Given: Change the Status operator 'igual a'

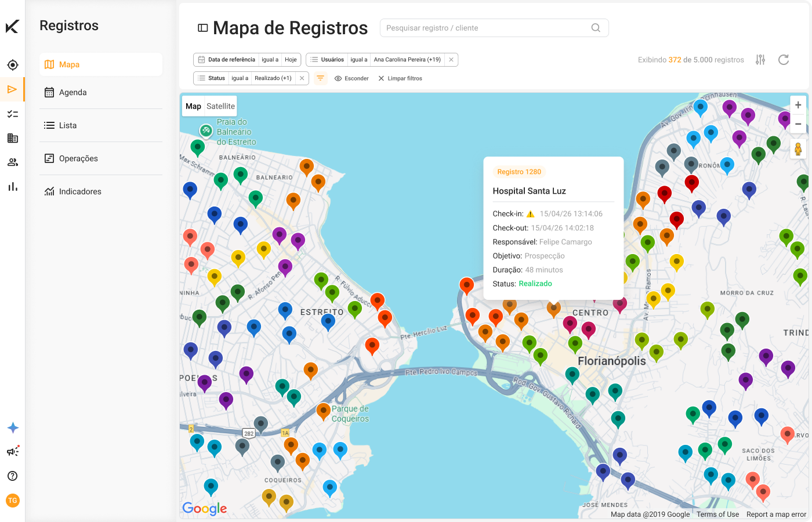Looking at the screenshot, I should (240, 78).
